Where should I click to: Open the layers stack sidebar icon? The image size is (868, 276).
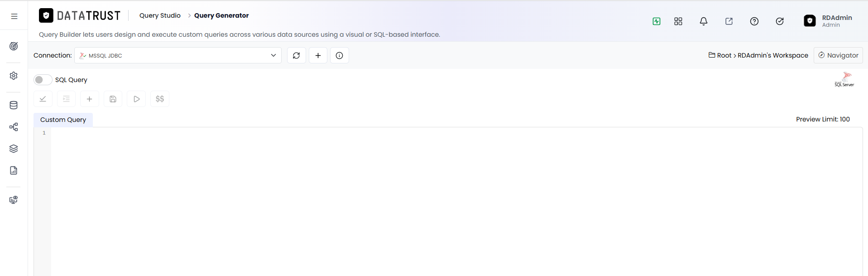coord(14,149)
